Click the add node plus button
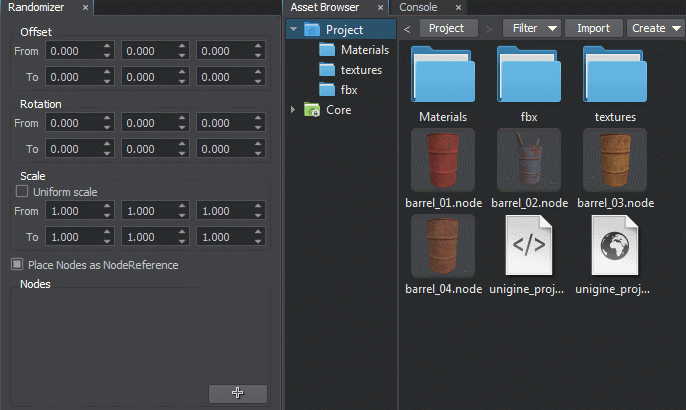 (x=237, y=393)
